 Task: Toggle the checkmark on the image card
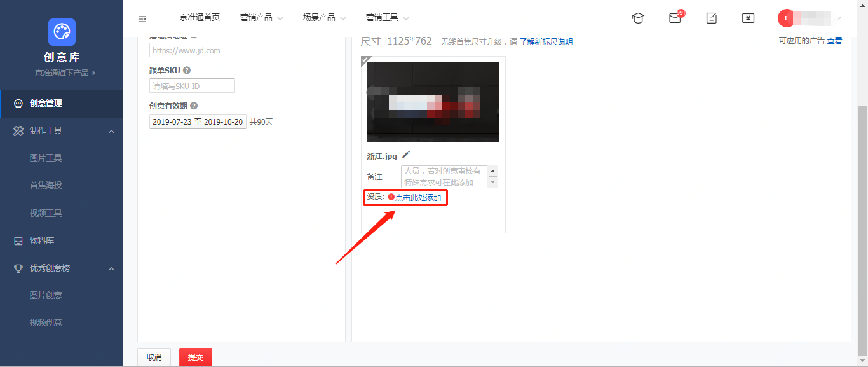[365, 60]
